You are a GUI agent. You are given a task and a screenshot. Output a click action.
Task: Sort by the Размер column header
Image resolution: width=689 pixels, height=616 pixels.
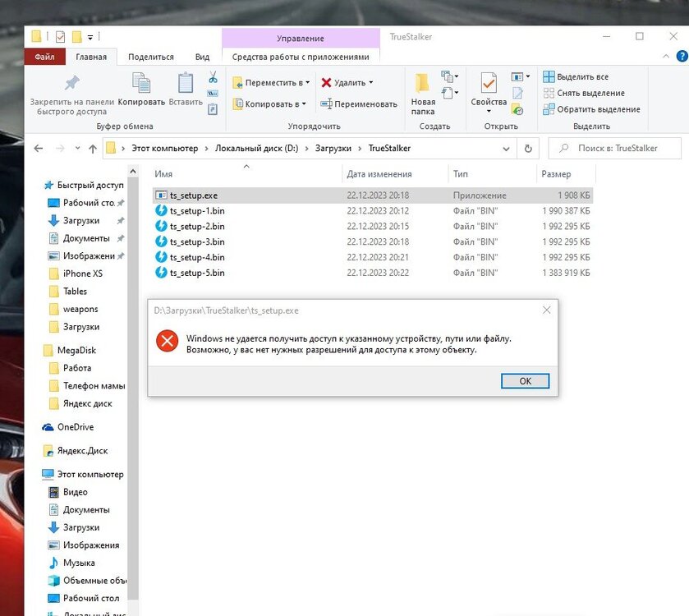pos(566,174)
